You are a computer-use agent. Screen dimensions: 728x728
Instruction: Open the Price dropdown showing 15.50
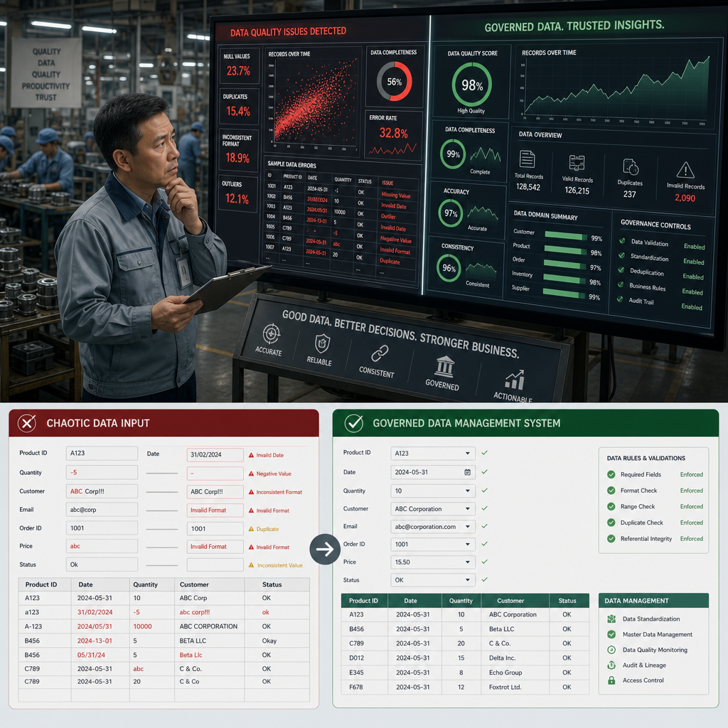pyautogui.click(x=433, y=562)
